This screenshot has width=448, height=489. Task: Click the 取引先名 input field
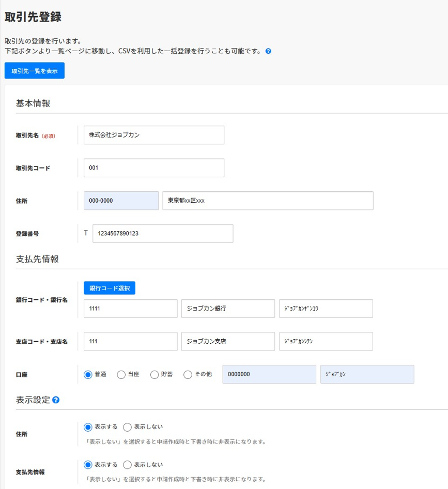[x=154, y=135]
